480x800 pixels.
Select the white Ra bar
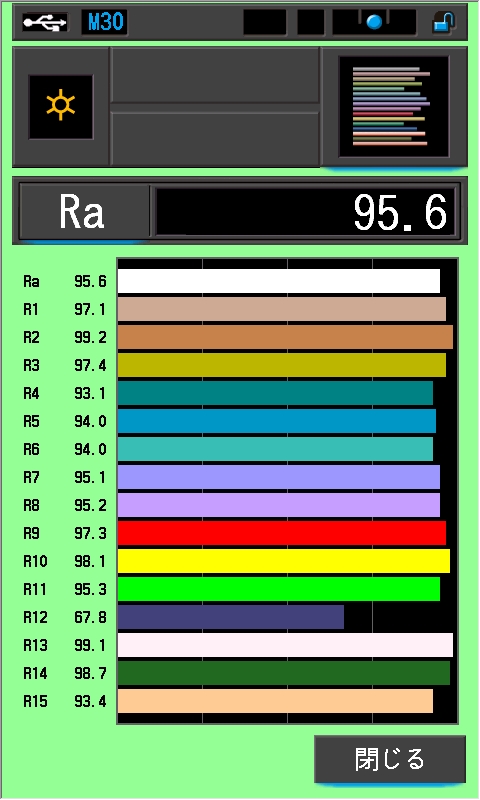tap(279, 281)
